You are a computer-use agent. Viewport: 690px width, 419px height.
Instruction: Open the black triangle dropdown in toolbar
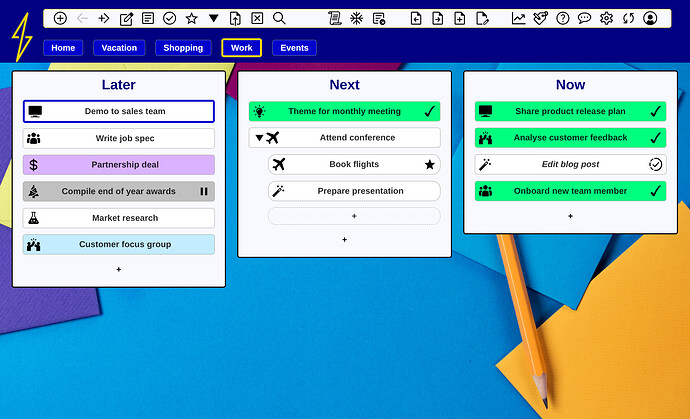(213, 18)
